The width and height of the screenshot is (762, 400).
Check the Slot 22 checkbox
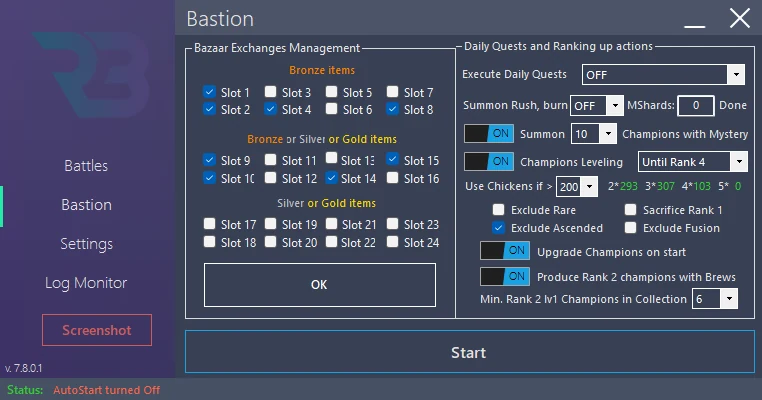331,242
